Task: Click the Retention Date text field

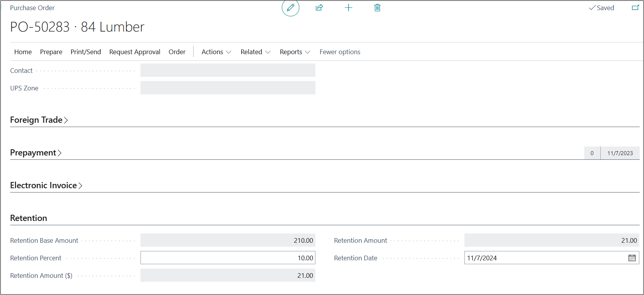Action: point(544,258)
